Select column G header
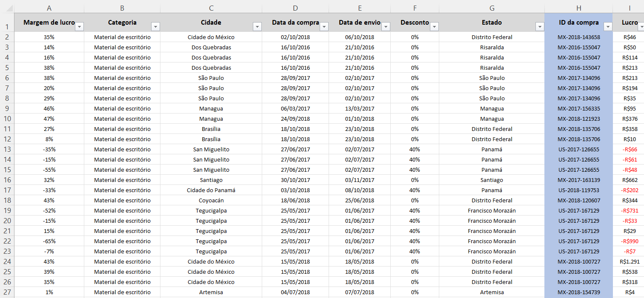The image size is (644, 298). click(492, 8)
